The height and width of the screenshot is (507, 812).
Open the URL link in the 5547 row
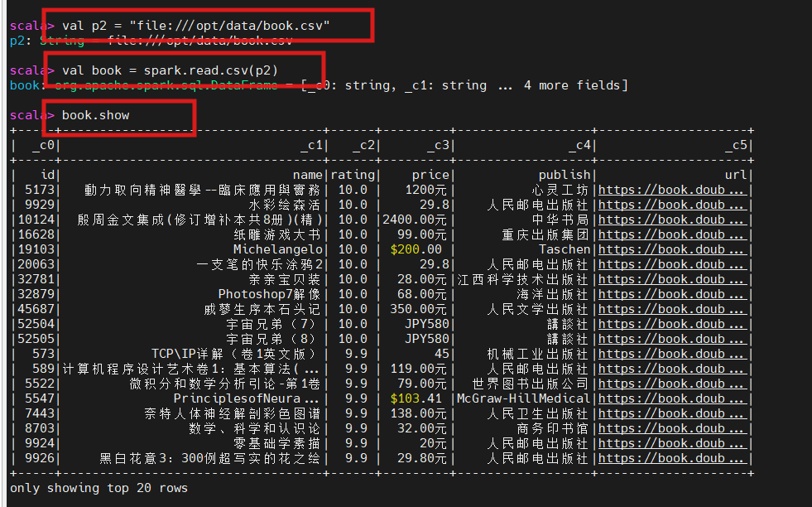coord(671,399)
